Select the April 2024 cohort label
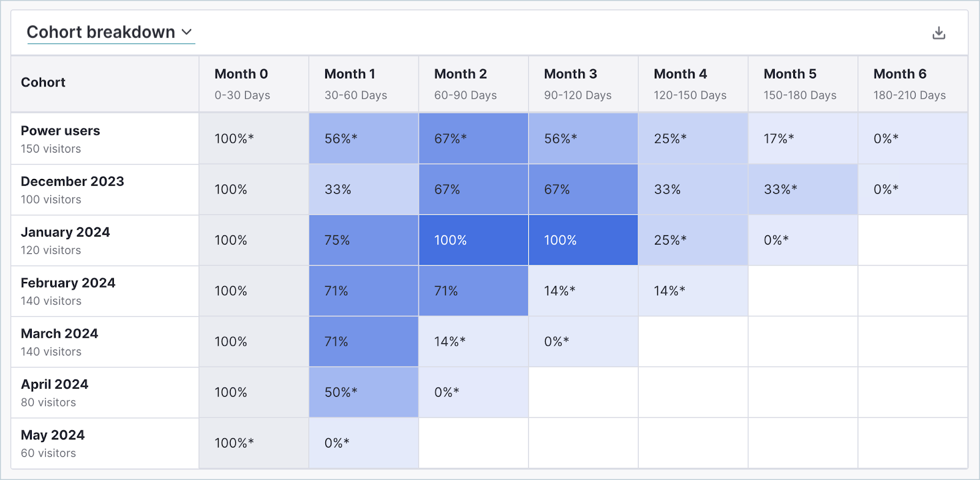 point(55,385)
